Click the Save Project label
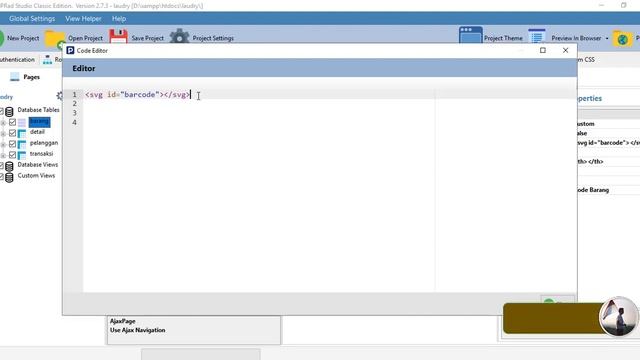This screenshot has height=360, width=640. coord(147,38)
